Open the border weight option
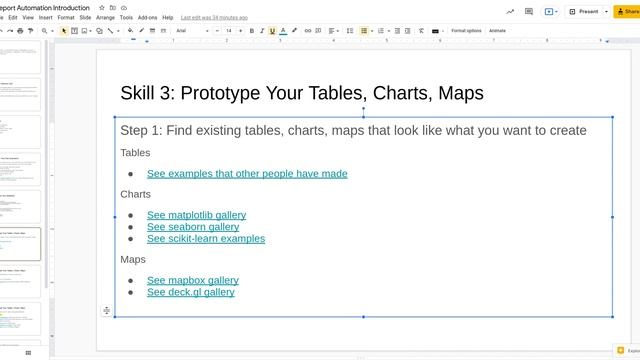The height and width of the screenshot is (360, 640). click(x=152, y=31)
